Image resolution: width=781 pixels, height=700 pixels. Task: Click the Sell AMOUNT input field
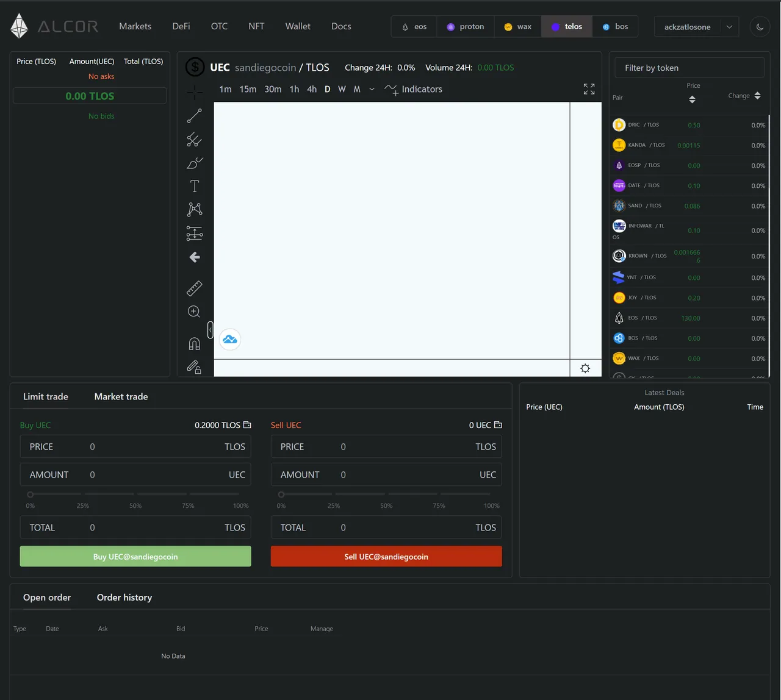(386, 475)
